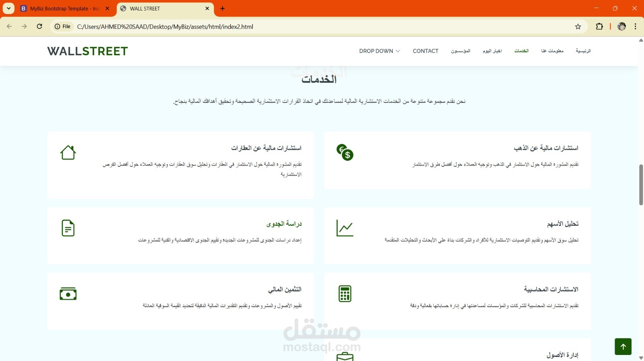The width and height of the screenshot is (644, 361).
Task: Click the stock analysis description text
Action: pyautogui.click(x=481, y=240)
